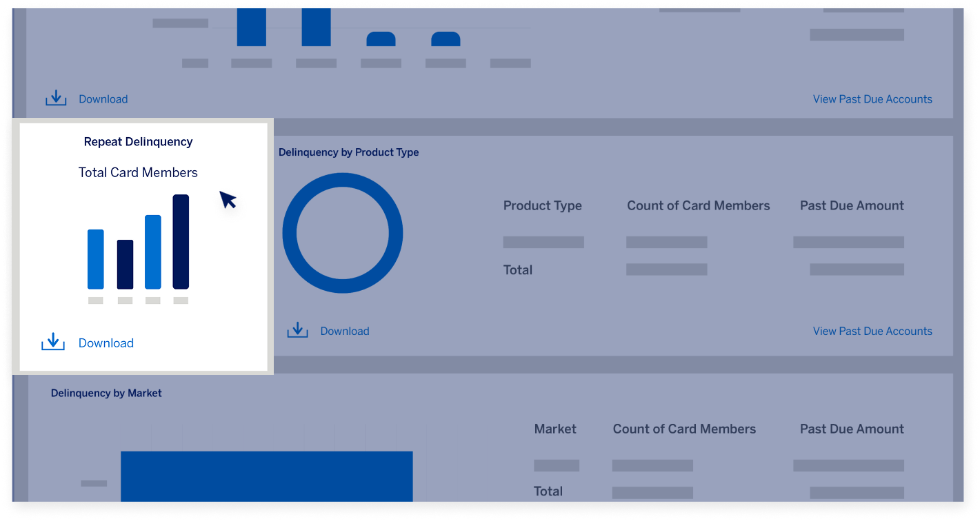Screen dimensions: 980x521
Task: Select the Past Due Amount column header
Action: coord(851,205)
